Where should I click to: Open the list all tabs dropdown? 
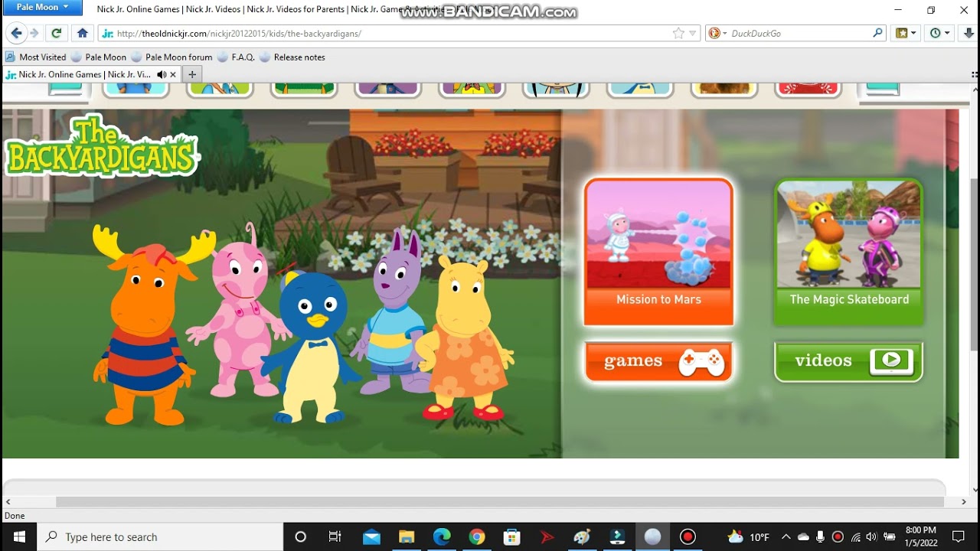pyautogui.click(x=974, y=74)
